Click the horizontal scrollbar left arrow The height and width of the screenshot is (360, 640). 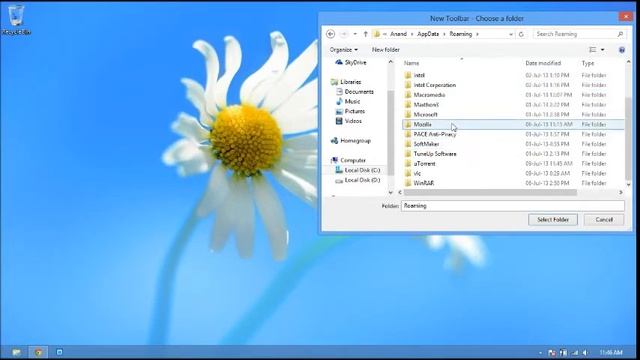click(x=400, y=192)
